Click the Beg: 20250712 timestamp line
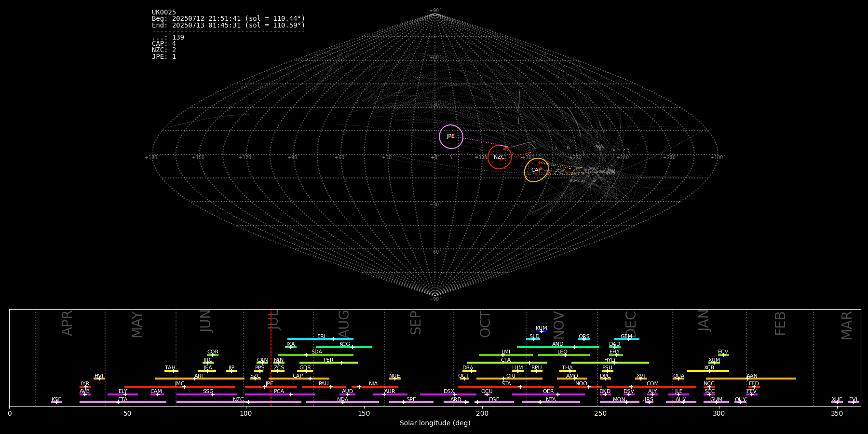868x434 pixels. (229, 19)
